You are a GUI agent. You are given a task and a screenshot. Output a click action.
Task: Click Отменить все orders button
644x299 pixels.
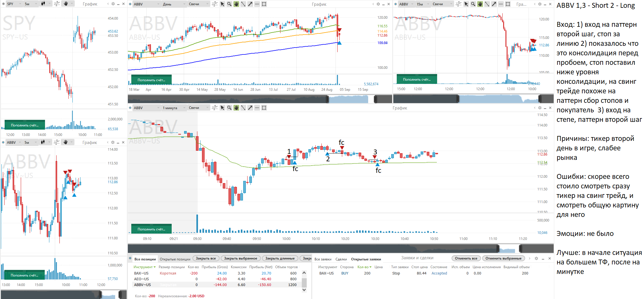pos(466,258)
